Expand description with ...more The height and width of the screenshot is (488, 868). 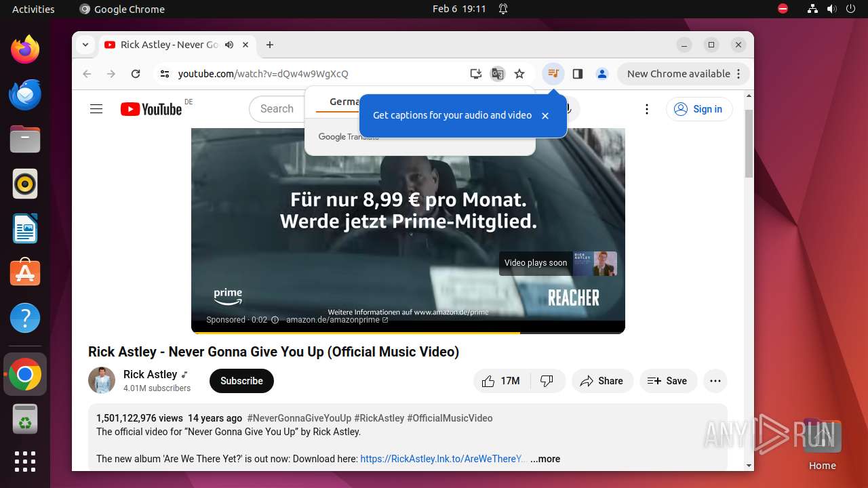545,459
